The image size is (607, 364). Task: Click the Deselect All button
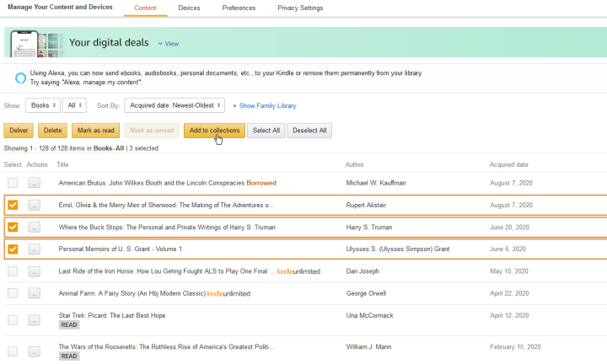coord(309,131)
